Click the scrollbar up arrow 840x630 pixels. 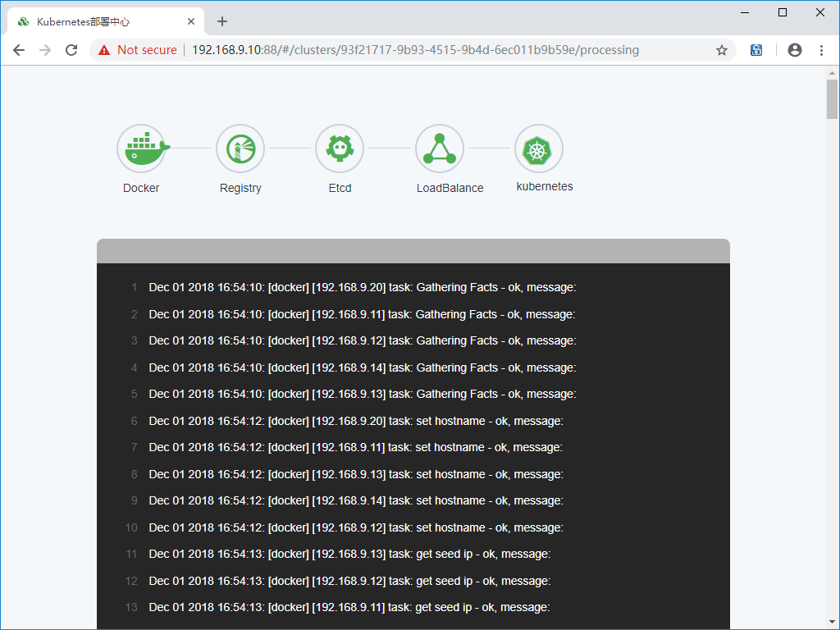(x=832, y=73)
